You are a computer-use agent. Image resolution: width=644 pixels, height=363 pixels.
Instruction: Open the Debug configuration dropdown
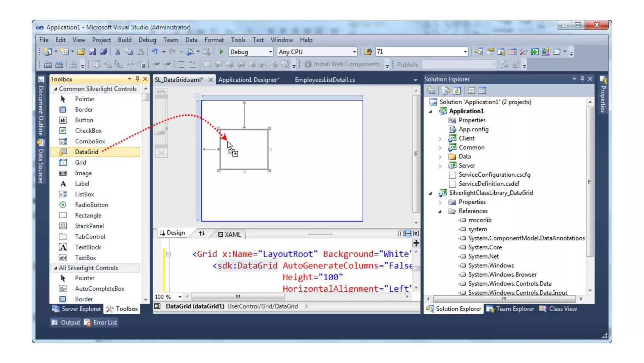270,52
